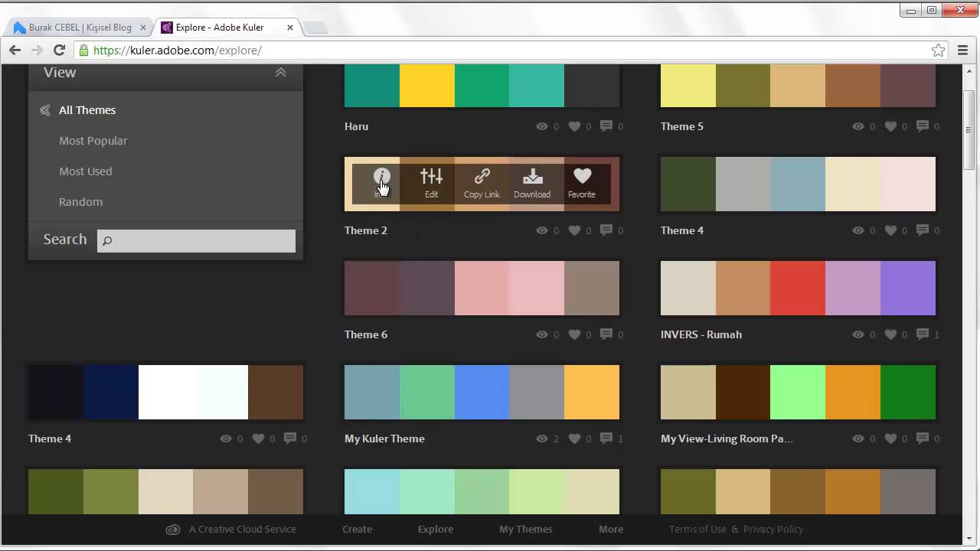Viewport: 980px width, 551px height.
Task: Click the red swatch in INVERS - Rumah
Action: click(798, 289)
